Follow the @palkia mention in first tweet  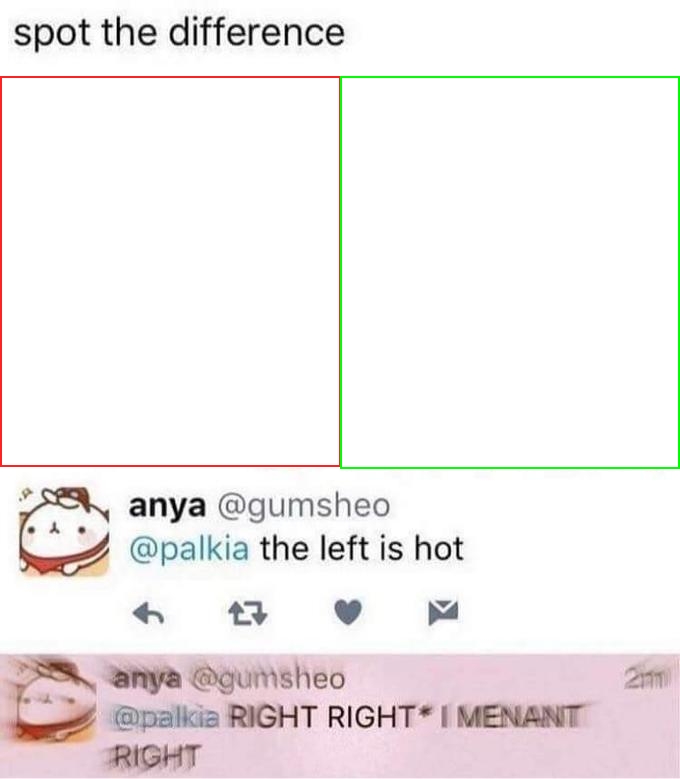pos(189,549)
